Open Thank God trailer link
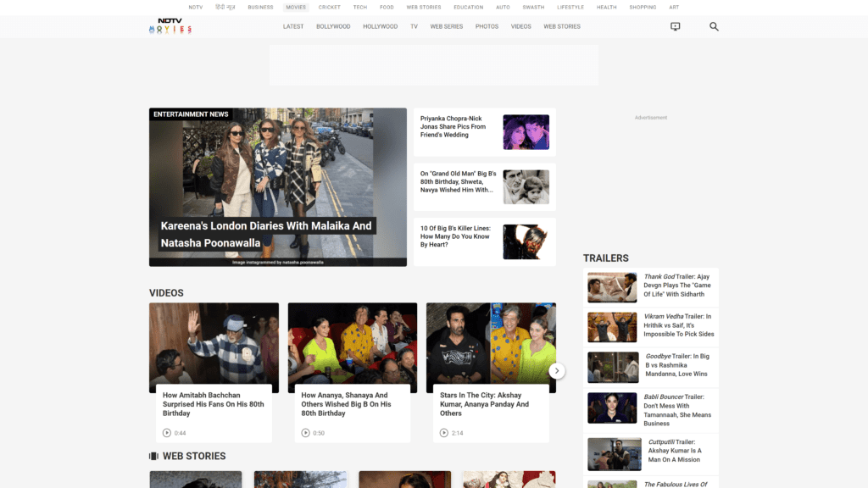Screen dimensions: 868x488 point(677,286)
